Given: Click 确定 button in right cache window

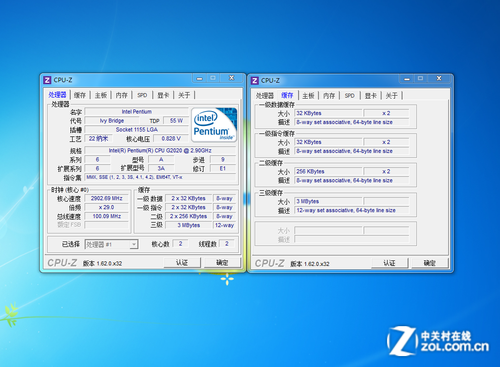Looking at the screenshot, I should [430, 263].
